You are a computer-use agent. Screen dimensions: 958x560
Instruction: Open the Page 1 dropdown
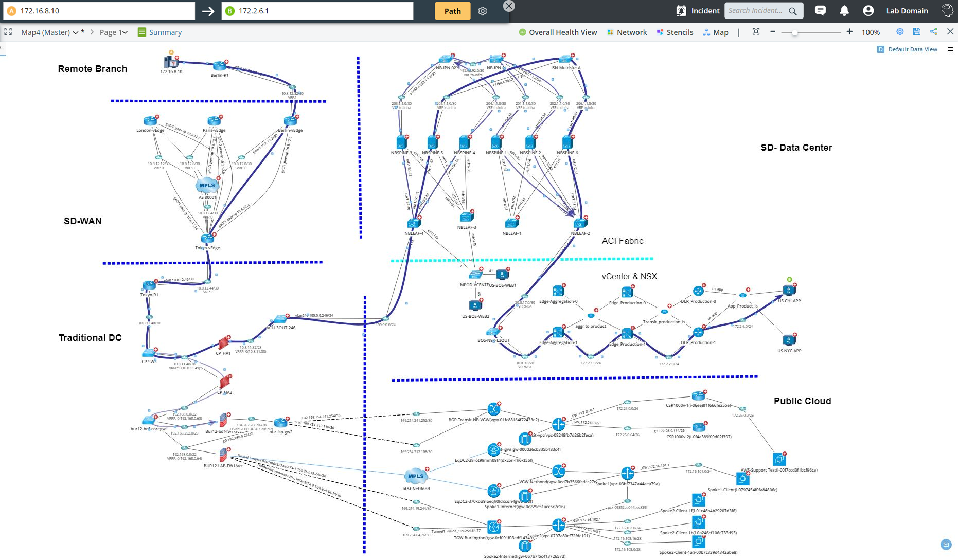click(125, 32)
